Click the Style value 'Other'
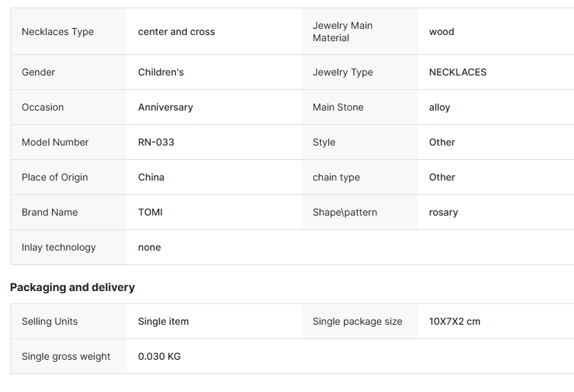The width and height of the screenshot is (574, 392). [x=442, y=142]
